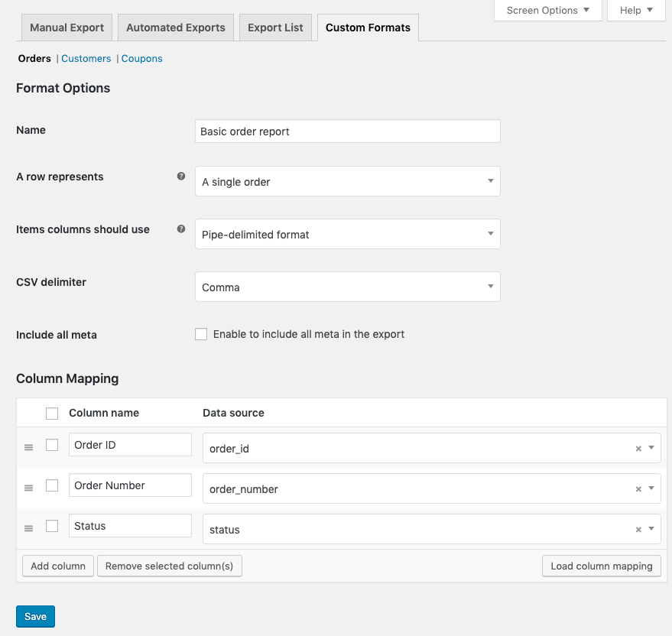This screenshot has height=636, width=672.
Task: Click drag handle for Order Number row
Action: (x=29, y=488)
